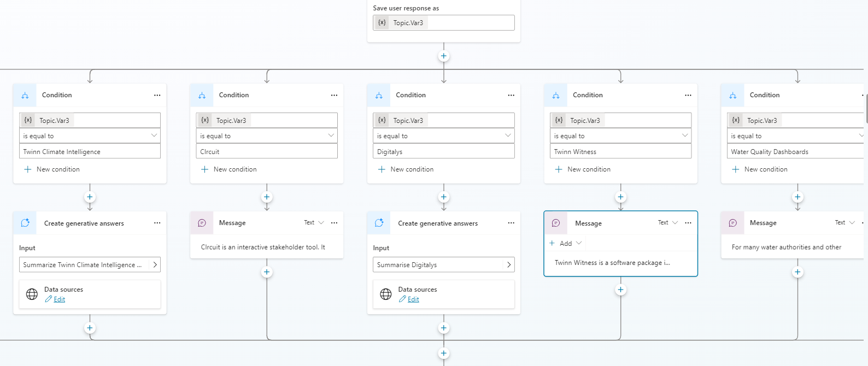Open ellipsis menu on Twinn Witness message
Viewport: 868px width, 366px height.
(x=688, y=223)
